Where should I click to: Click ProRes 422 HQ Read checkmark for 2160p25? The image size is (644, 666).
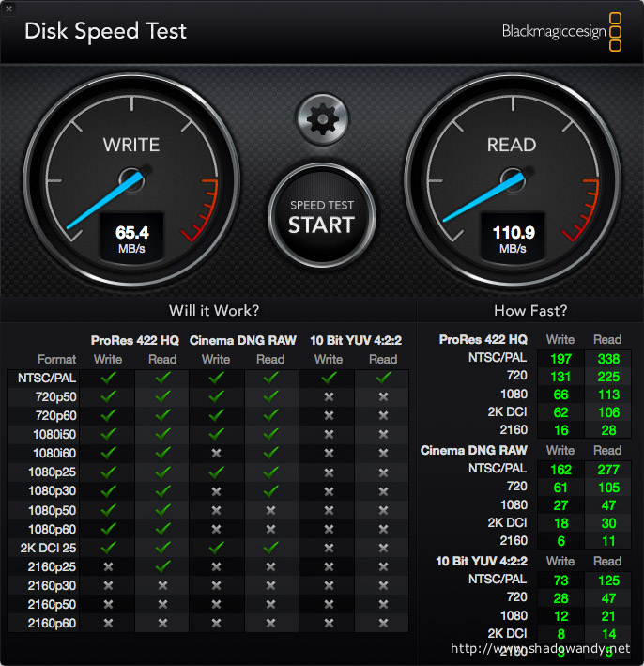(x=162, y=565)
